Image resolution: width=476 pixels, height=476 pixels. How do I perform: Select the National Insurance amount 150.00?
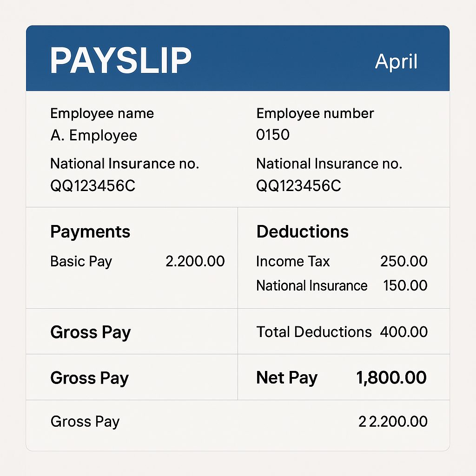tap(405, 285)
